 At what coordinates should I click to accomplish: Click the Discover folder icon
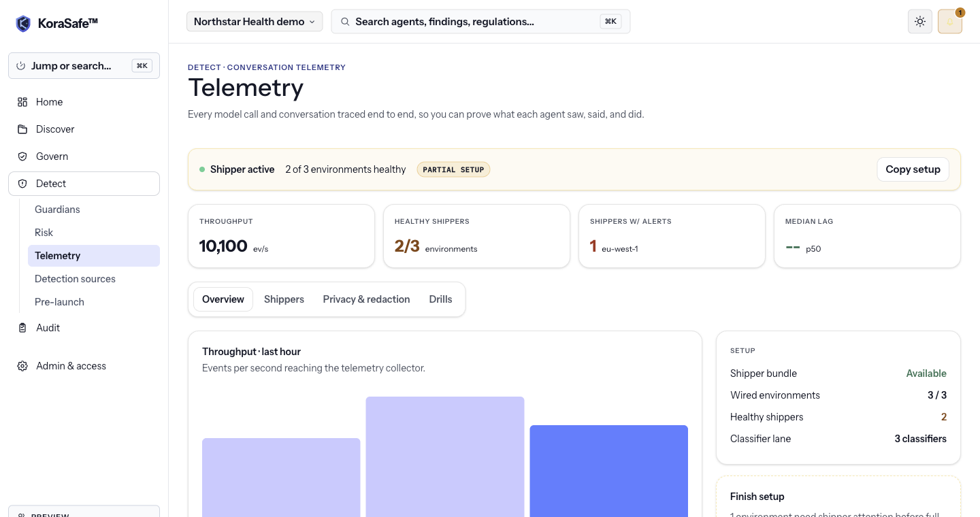point(22,129)
